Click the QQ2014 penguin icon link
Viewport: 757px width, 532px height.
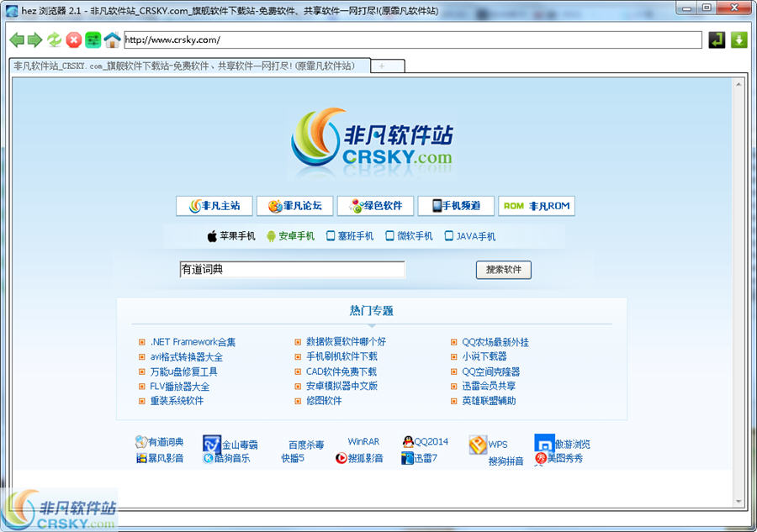(x=426, y=441)
